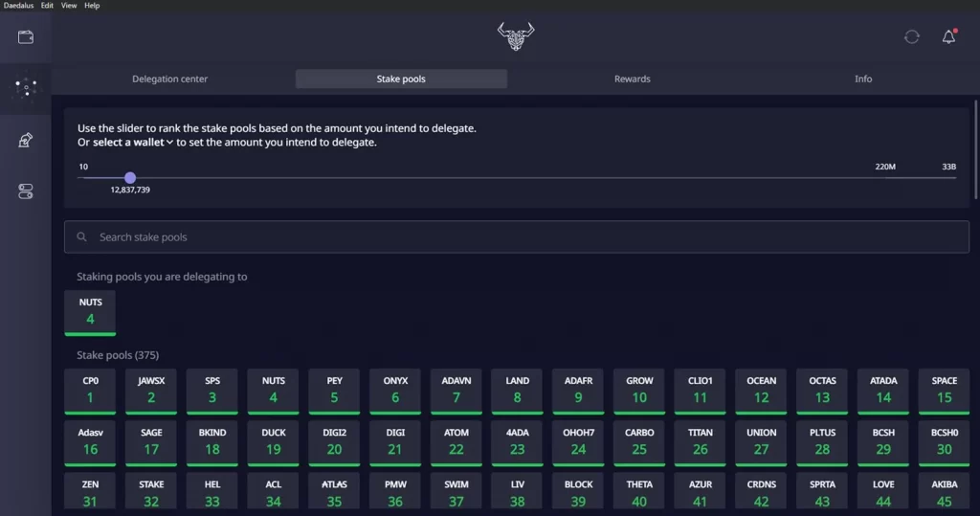Open stake pool SPS ranked 3
Viewport: 980px width, 516px height.
(212, 391)
